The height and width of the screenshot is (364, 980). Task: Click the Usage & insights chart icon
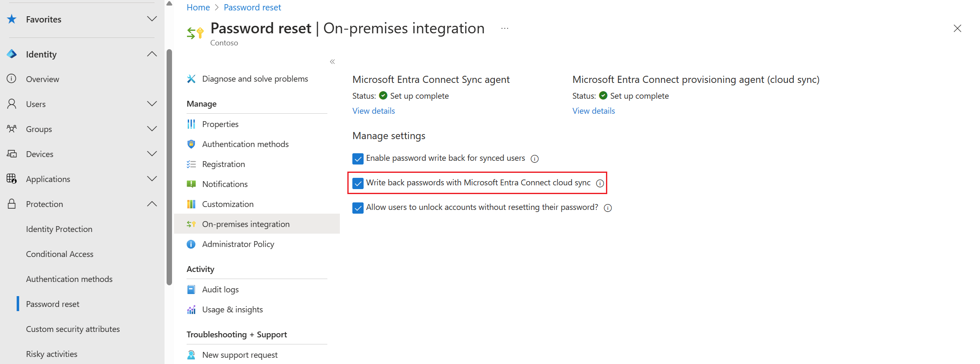pyautogui.click(x=191, y=309)
